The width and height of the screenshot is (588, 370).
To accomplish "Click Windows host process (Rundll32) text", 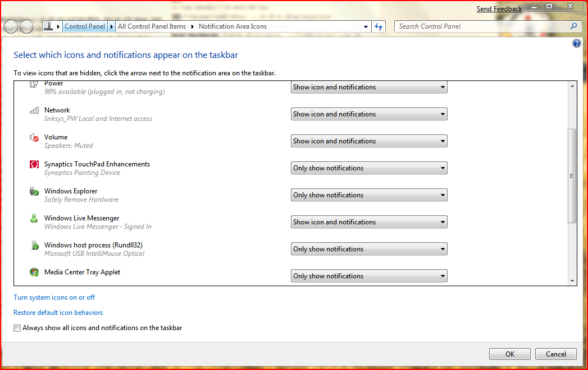I will (x=93, y=245).
